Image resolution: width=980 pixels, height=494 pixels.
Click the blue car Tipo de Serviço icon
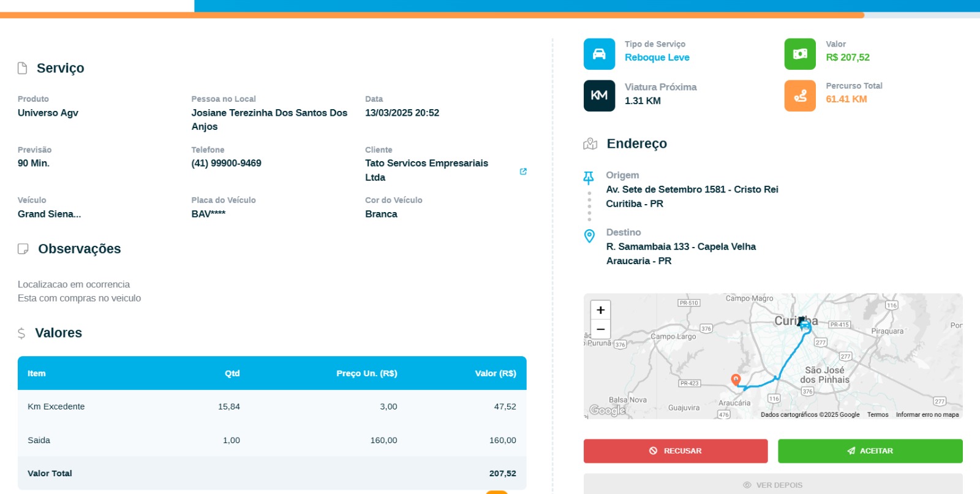(599, 54)
